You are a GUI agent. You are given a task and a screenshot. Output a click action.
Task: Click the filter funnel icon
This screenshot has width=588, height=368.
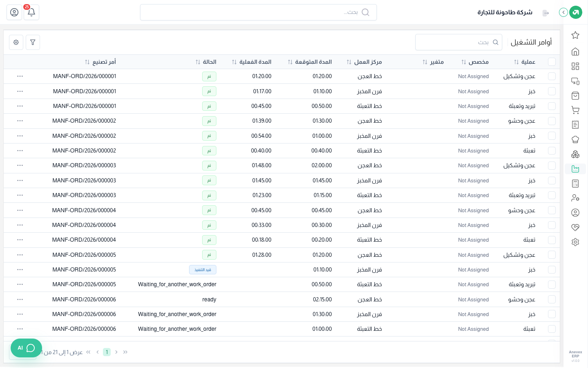point(33,42)
